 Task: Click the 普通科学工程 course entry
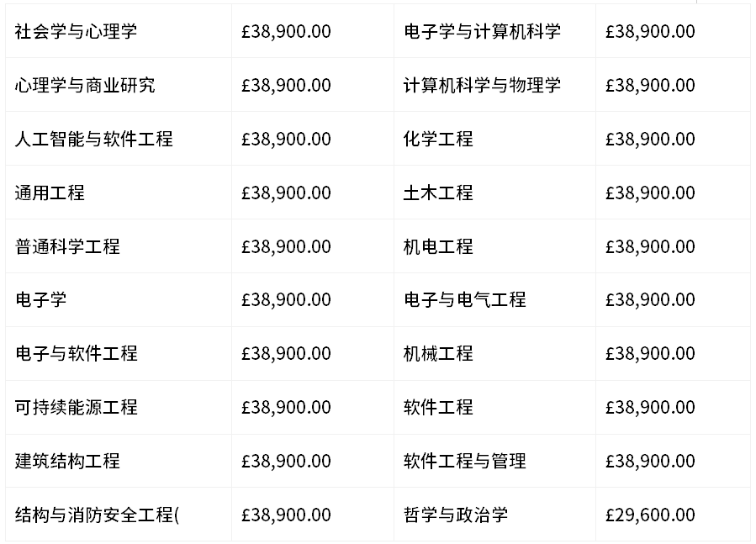click(67, 247)
